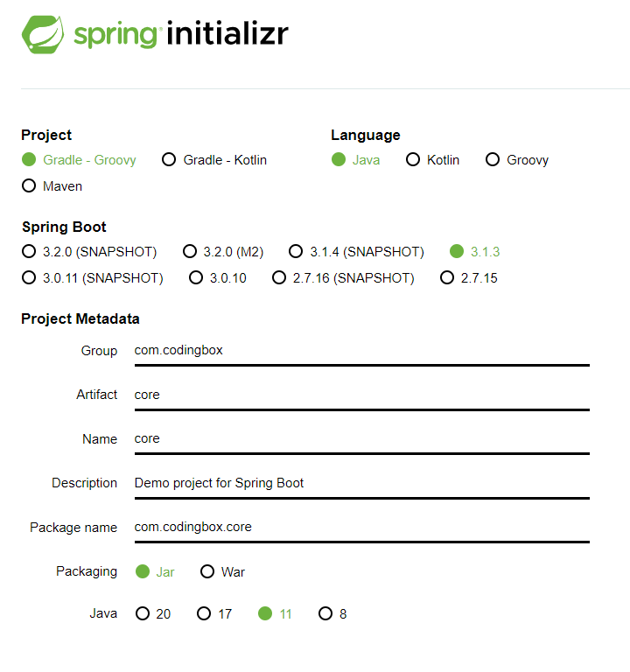
Task: Choose the Java language radio button
Action: (x=356, y=160)
